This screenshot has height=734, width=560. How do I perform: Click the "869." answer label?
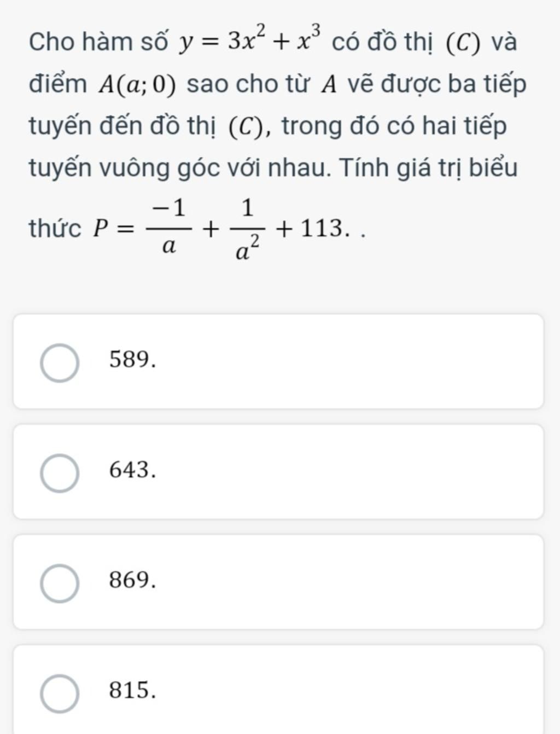pos(133,580)
